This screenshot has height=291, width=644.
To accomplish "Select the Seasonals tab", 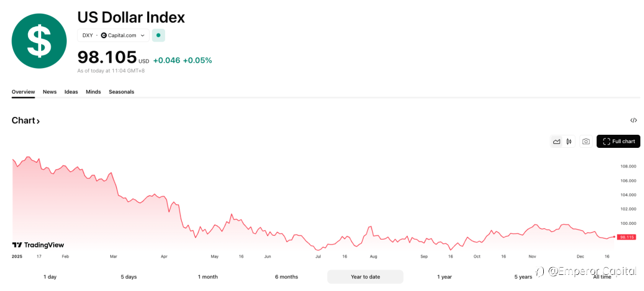I will pyautogui.click(x=121, y=92).
